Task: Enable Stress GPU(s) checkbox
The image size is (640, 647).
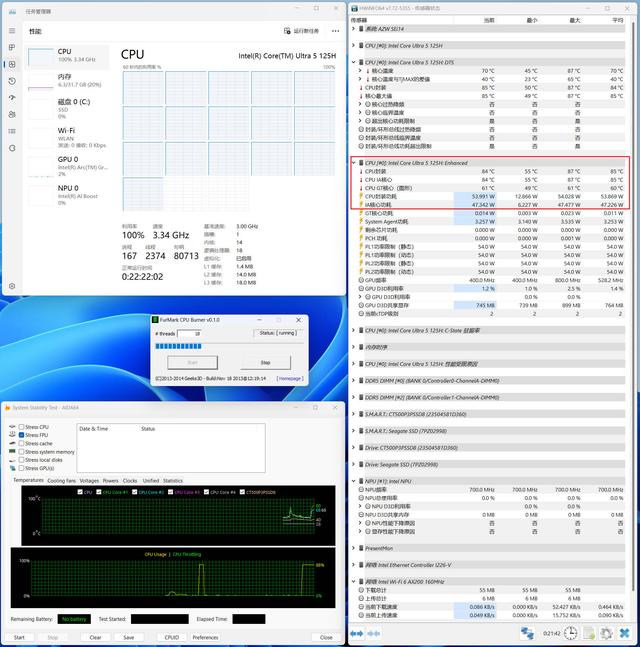Action: pos(21,468)
